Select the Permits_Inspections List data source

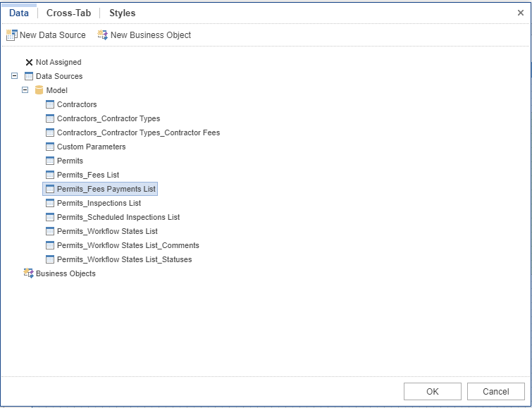(99, 203)
